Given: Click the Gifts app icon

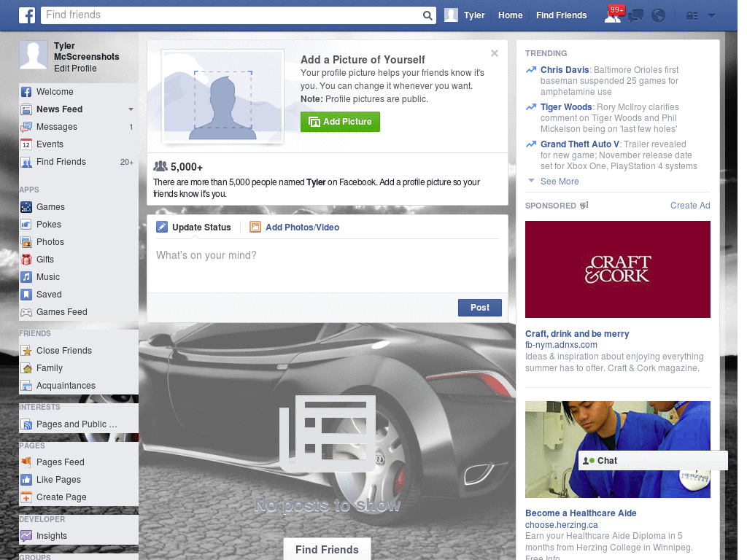Looking at the screenshot, I should coord(26,260).
